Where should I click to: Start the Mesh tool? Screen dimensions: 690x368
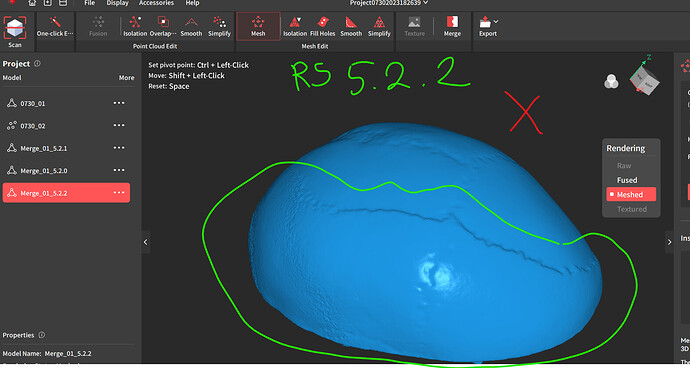click(x=258, y=26)
